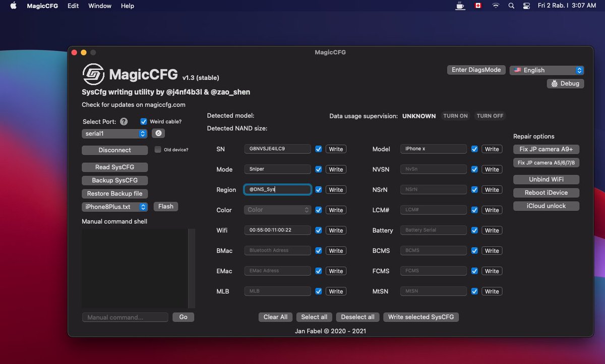
Task: Click Go next to Manual command field
Action: (x=184, y=317)
